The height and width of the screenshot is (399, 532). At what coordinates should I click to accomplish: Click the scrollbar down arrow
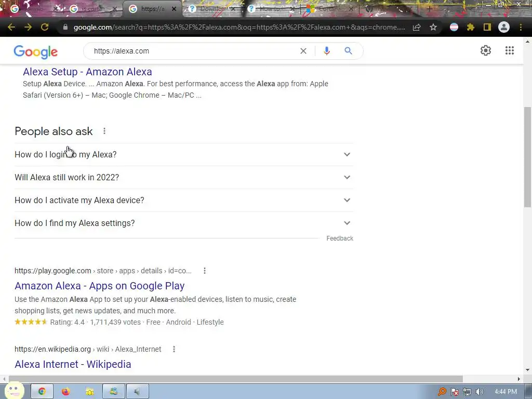tap(527, 370)
